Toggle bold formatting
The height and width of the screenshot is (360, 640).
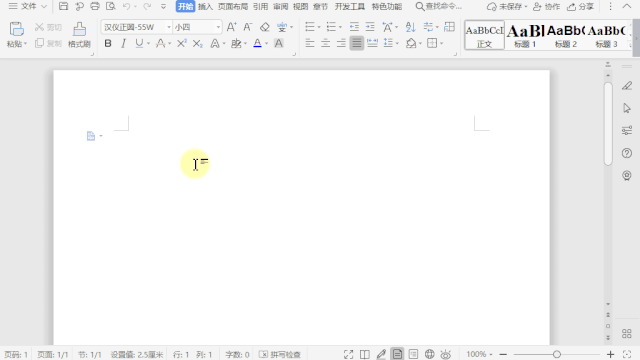108,43
